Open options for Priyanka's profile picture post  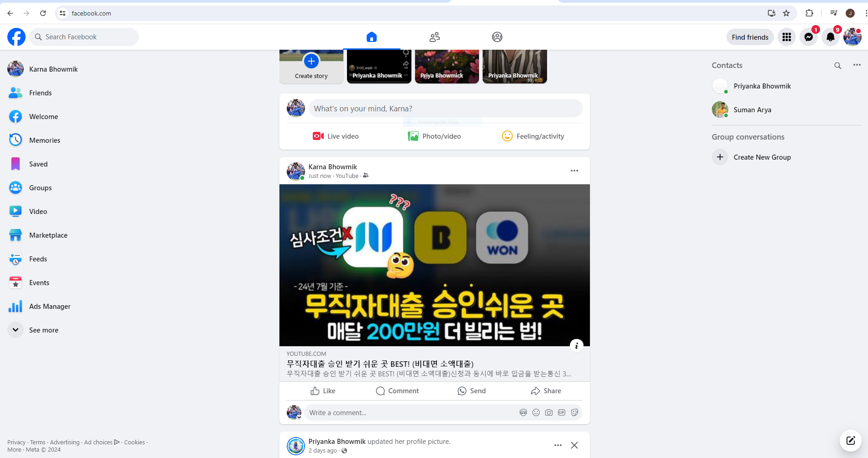point(558,445)
